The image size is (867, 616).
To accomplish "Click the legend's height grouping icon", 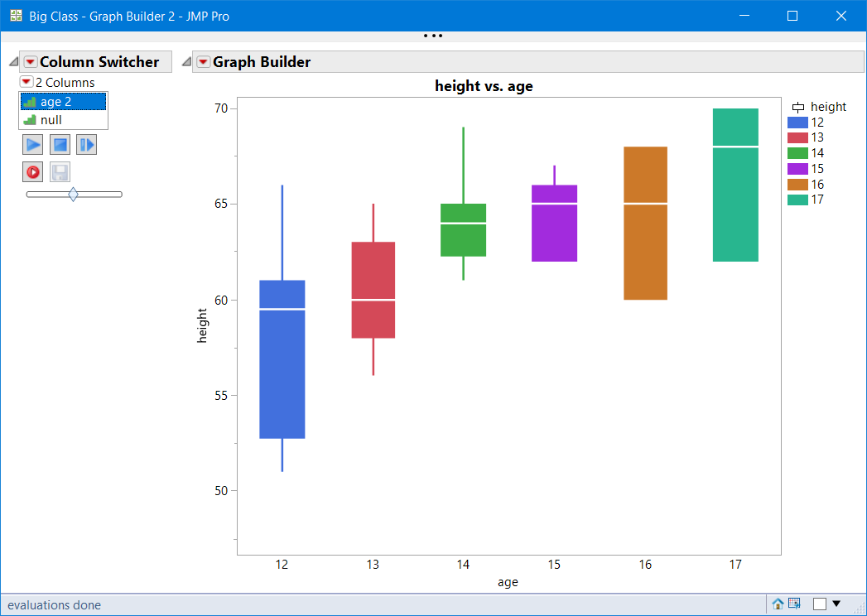I will pos(798,107).
